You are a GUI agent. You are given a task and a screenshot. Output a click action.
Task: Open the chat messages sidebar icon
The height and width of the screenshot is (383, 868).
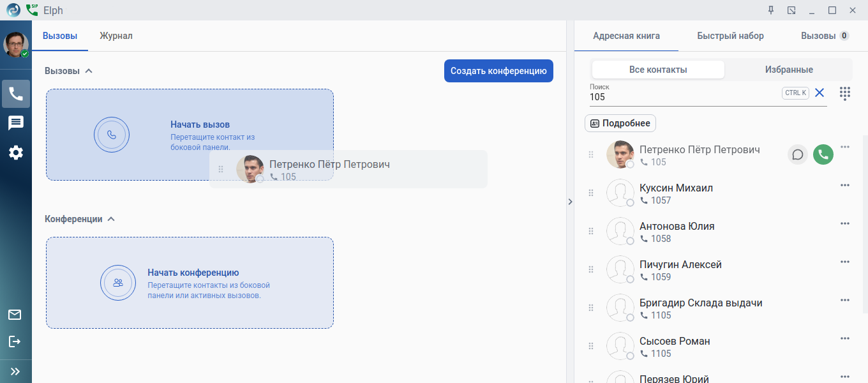16,123
